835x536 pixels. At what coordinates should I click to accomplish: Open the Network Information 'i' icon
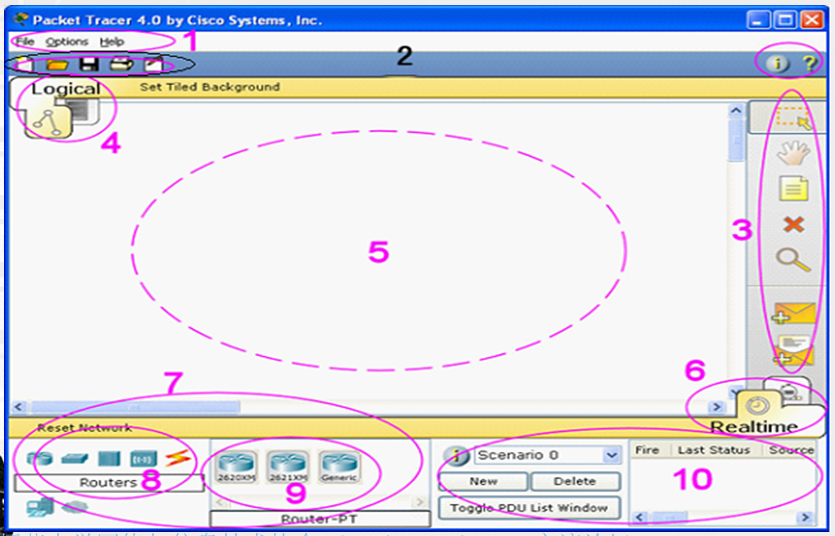tap(777, 64)
